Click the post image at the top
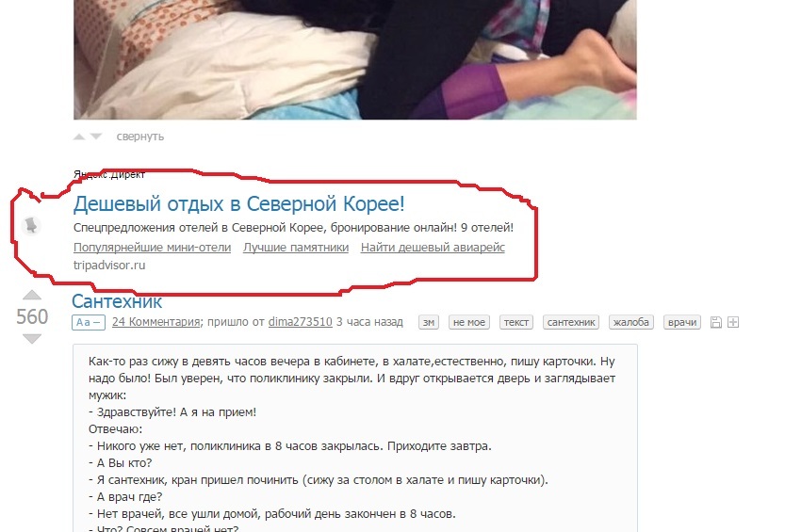The image size is (785, 532). tap(355, 59)
